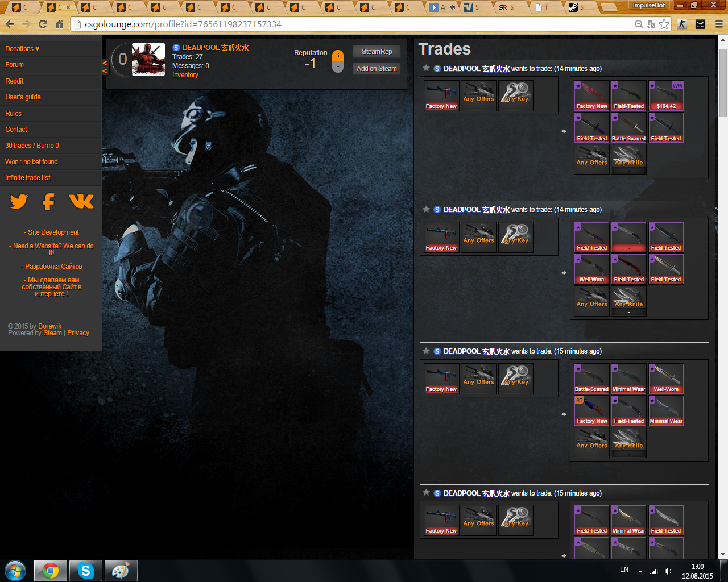Screen dimensions: 728x582
Task: Open the Contact page from the sidebar
Action: pos(16,130)
